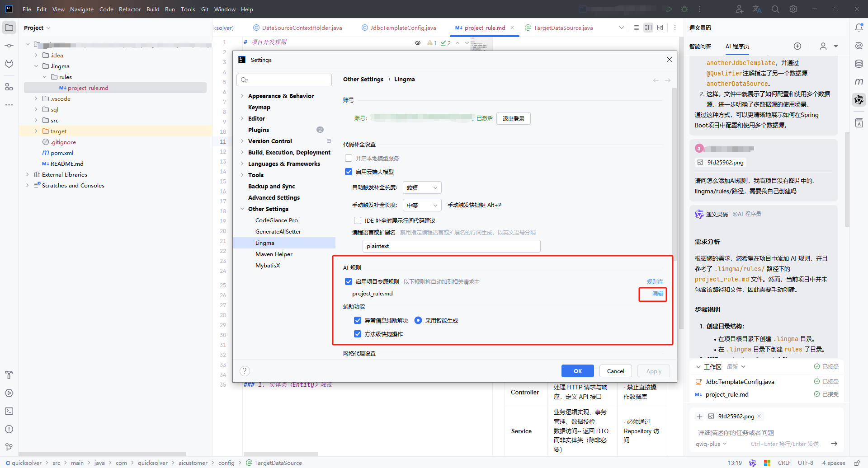Open Lingma account profile icon
The width and height of the screenshot is (868, 468).
[x=823, y=46]
